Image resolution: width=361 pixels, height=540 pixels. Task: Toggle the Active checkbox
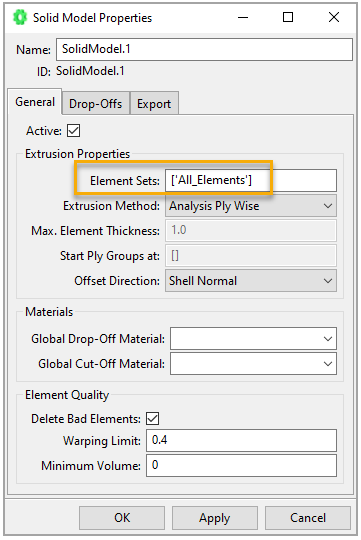tap(73, 131)
